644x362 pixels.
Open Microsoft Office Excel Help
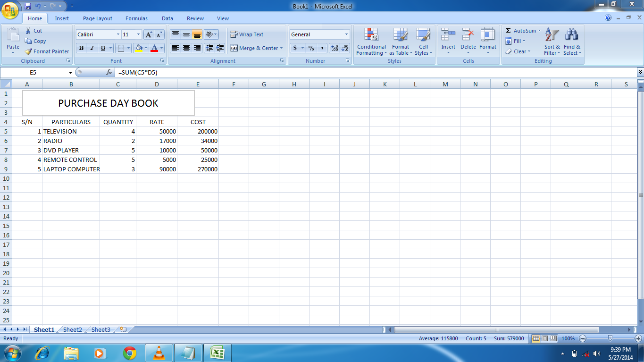(608, 18)
